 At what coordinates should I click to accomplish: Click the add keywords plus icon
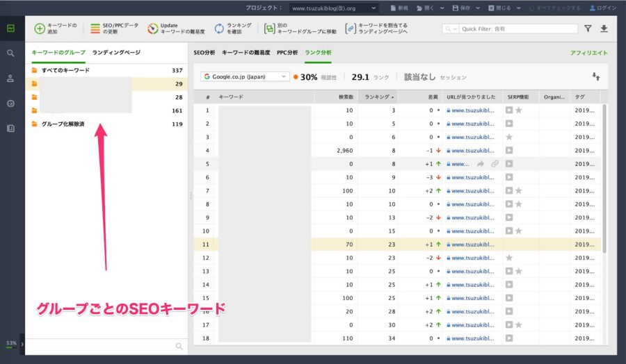[40, 28]
